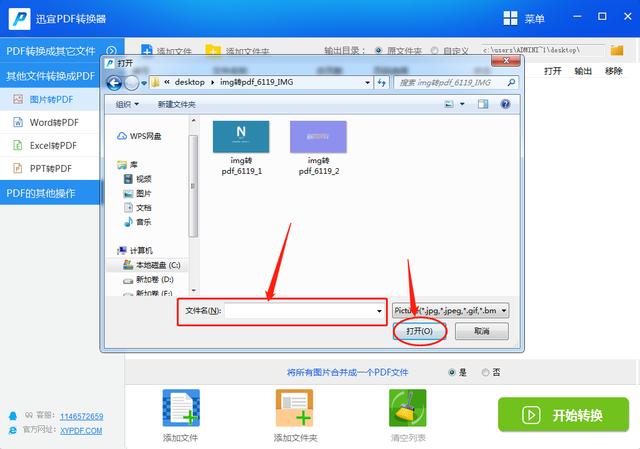
Task: Collapse the PDF转换成其它文件 section
Action: [111, 51]
